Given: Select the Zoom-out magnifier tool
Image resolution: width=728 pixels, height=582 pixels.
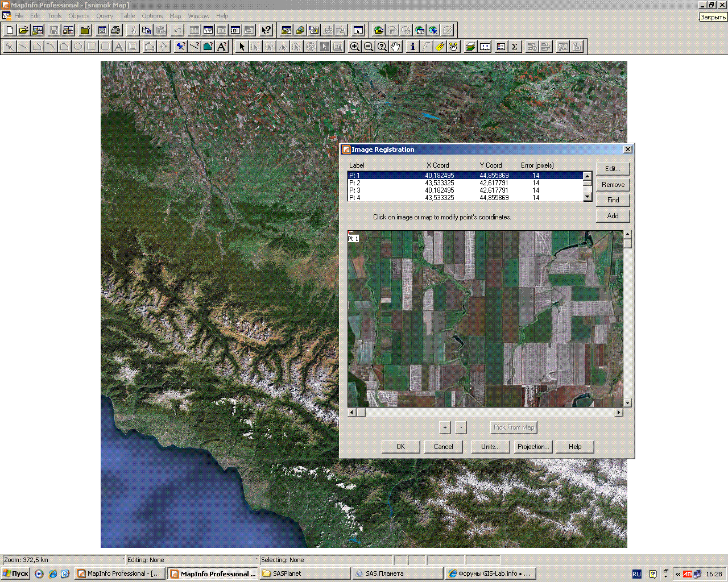Looking at the screenshot, I should 369,47.
